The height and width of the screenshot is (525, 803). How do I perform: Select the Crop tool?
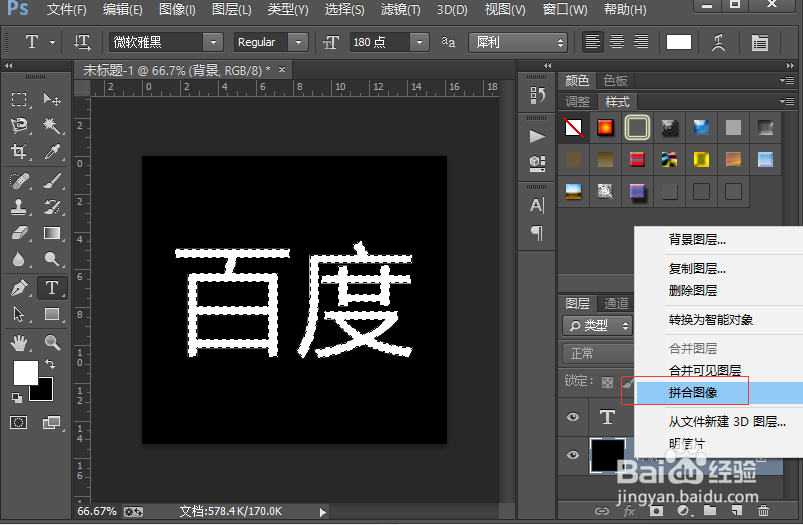pyautogui.click(x=19, y=151)
